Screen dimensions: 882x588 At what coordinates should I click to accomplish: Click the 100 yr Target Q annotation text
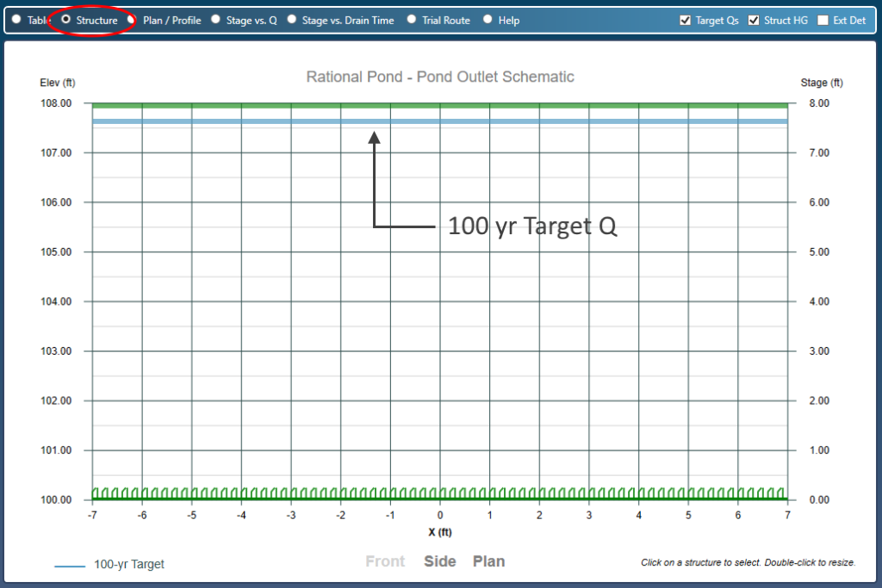click(x=532, y=226)
